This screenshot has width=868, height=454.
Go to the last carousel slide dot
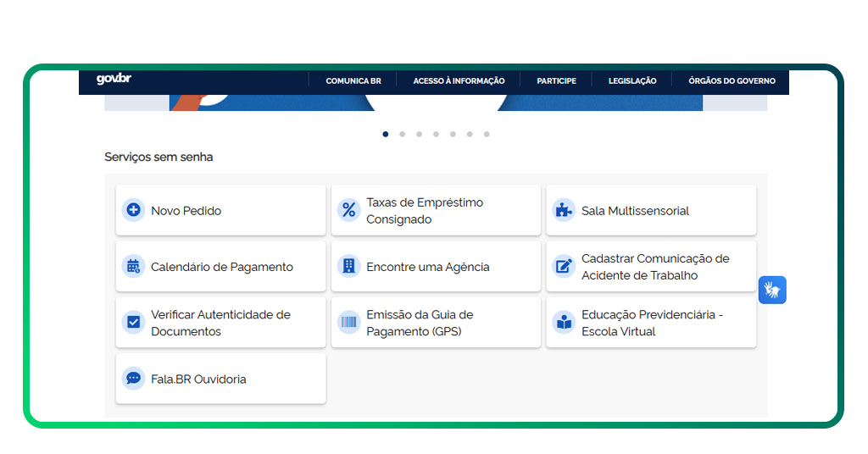coord(487,134)
